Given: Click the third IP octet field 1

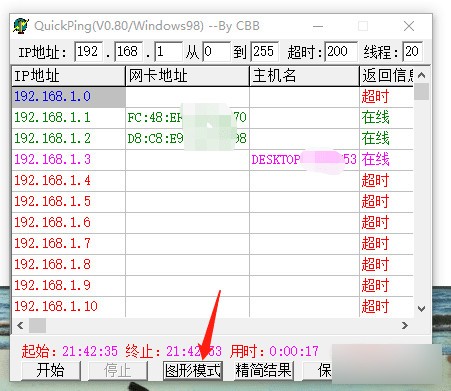Looking at the screenshot, I should click(168, 52).
